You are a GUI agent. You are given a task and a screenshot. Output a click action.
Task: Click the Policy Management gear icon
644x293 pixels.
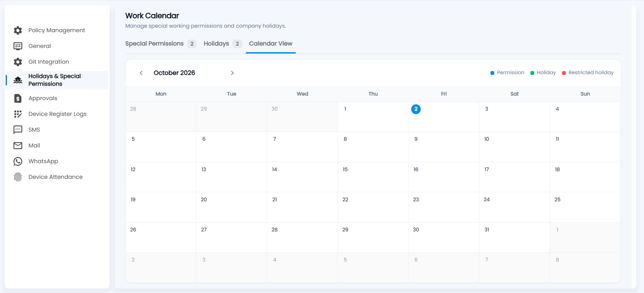click(x=18, y=30)
